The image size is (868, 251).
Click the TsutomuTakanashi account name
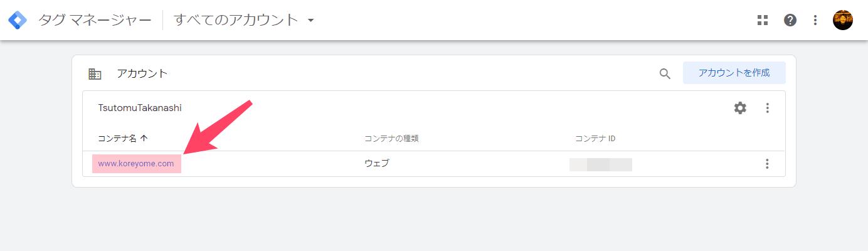140,108
